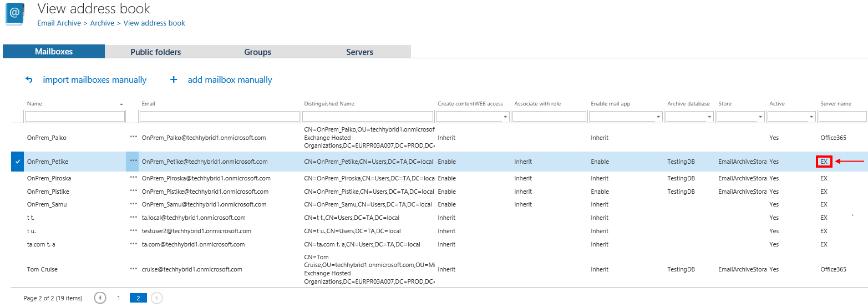Open the ellipsis menu for Tom Cruise
This screenshot has width=868, height=307.
coord(133,269)
